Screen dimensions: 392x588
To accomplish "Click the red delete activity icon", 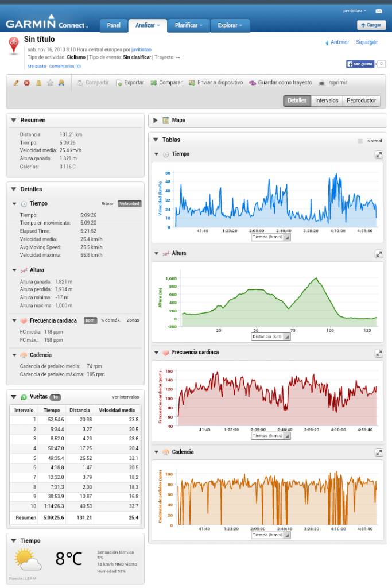I will coord(27,83).
